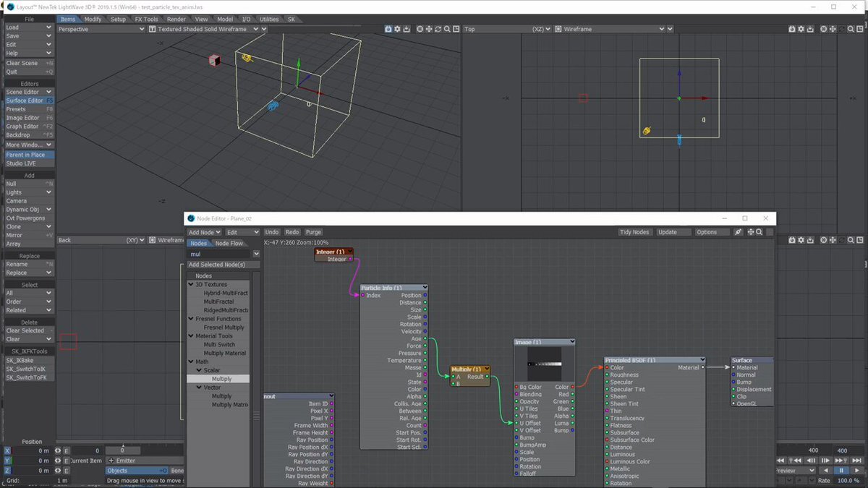Click the pan icon in Node Editor toolbar

[x=749, y=232]
